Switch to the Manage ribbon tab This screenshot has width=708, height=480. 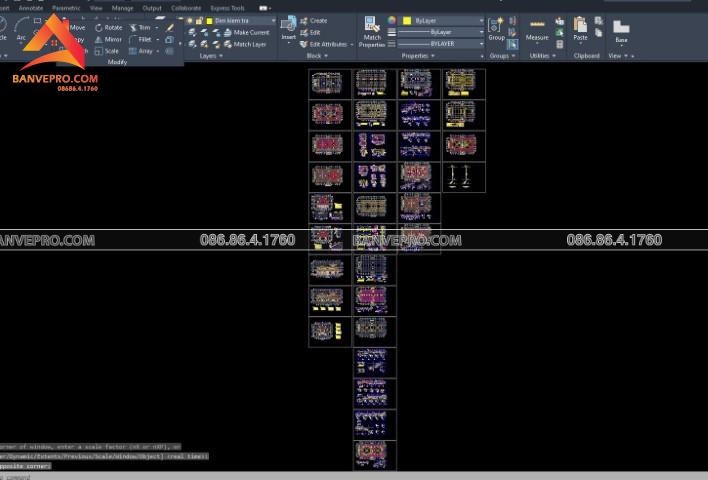tap(122, 8)
